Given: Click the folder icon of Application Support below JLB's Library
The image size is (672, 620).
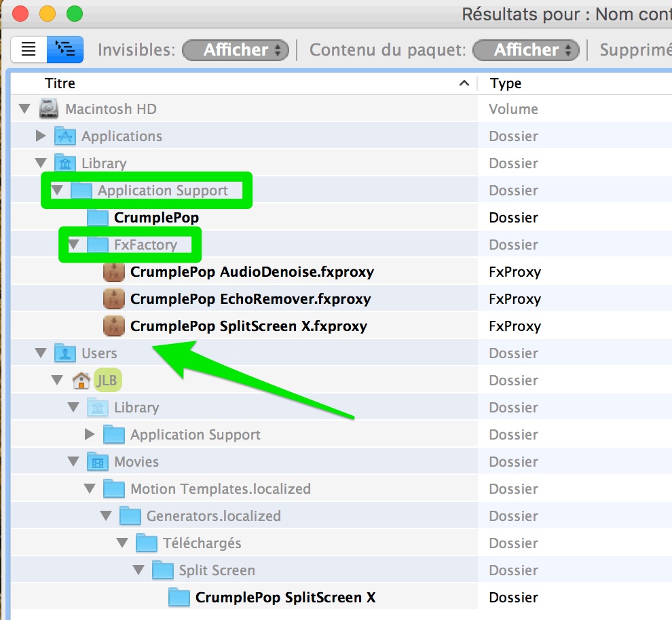Looking at the screenshot, I should pos(114,434).
